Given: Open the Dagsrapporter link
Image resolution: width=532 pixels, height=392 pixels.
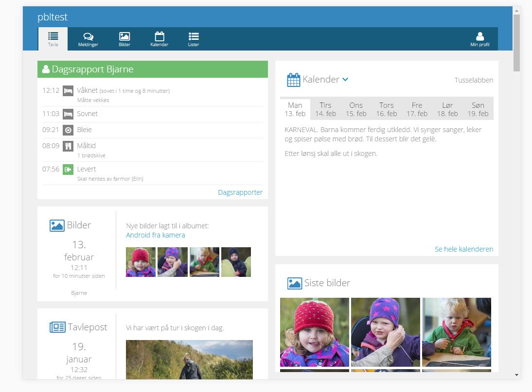Looking at the screenshot, I should (x=240, y=192).
